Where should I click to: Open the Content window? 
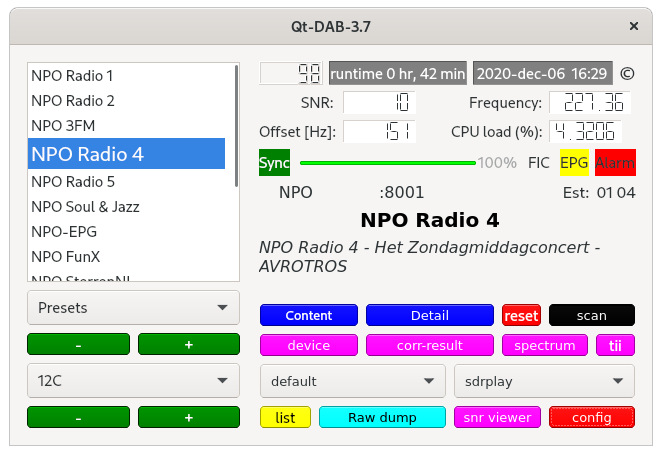pyautogui.click(x=309, y=315)
